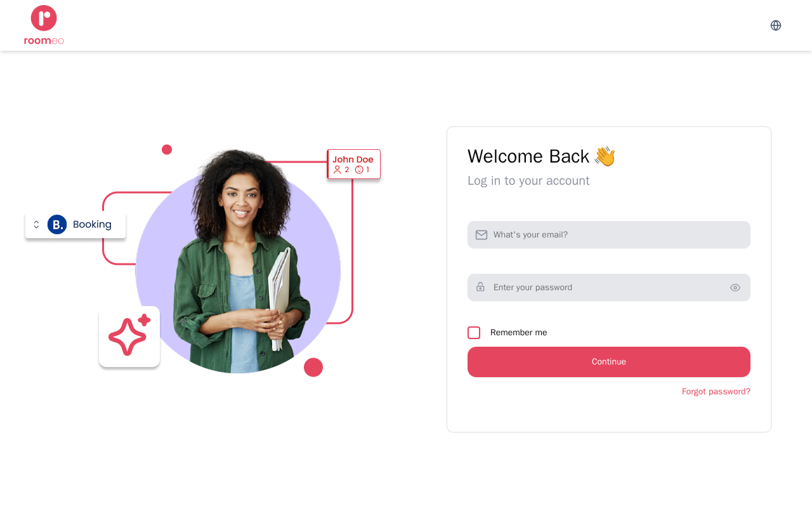Open the Booking dropdown card
Image resolution: width=812 pixels, height=508 pixels.
(x=75, y=225)
